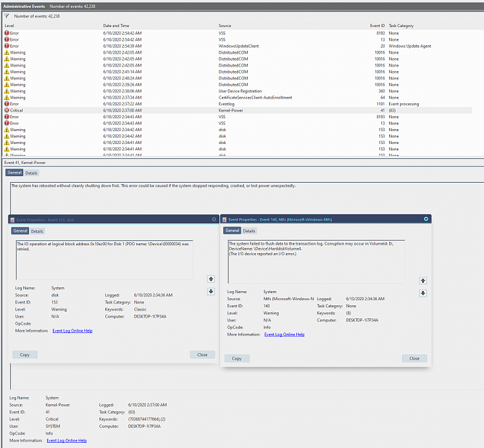This screenshot has height=448, width=484.
Task: Click the Event processing task category cell
Action: tap(404, 104)
